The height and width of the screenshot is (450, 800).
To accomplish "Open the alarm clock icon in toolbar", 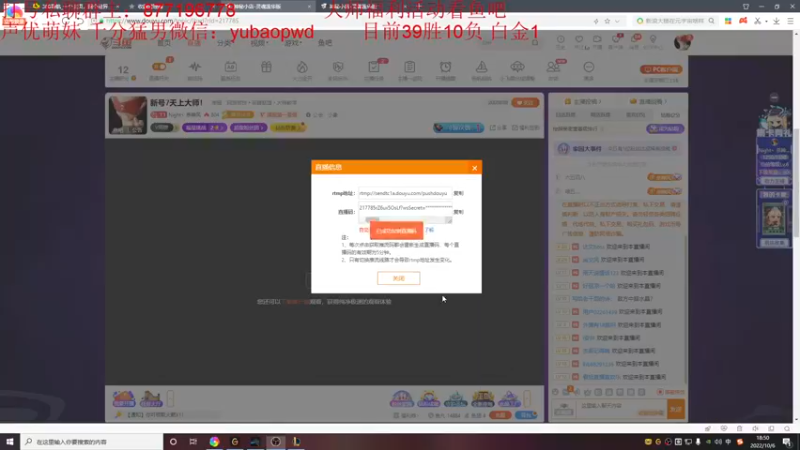I will 445,67.
